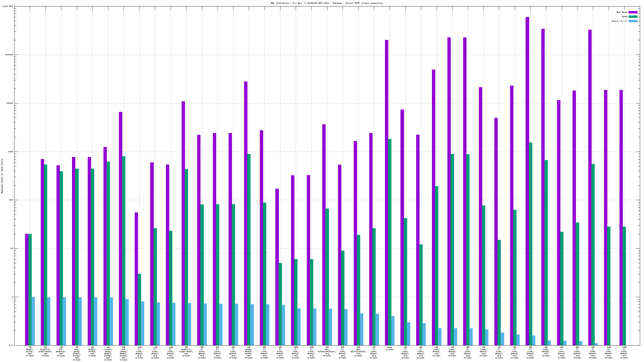Click the dnsbl-2.uceprotect.net origin label
Screen dimensions: 644x362
(45, 352)
